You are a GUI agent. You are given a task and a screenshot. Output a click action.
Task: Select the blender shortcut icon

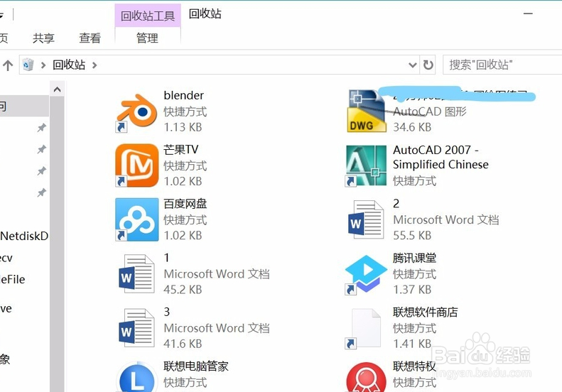click(136, 111)
